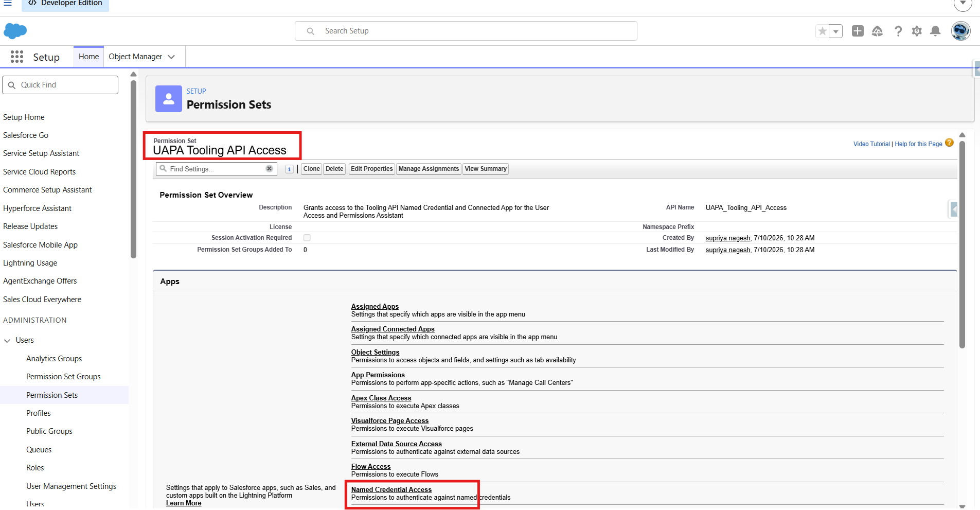980x510 pixels.
Task: Open Visualforce Page Access link
Action: tap(390, 421)
